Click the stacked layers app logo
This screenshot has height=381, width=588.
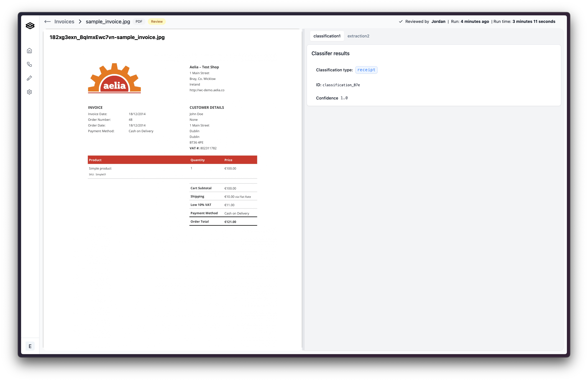(x=30, y=26)
